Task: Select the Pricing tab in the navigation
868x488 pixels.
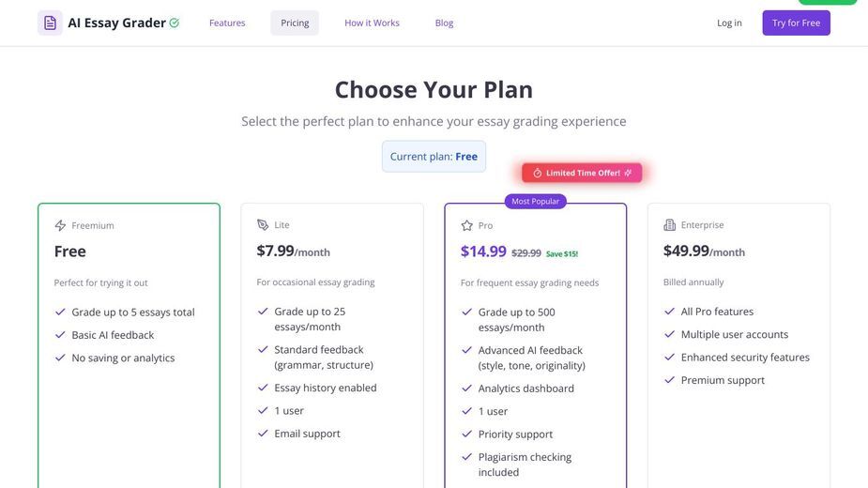Action: 295,23
